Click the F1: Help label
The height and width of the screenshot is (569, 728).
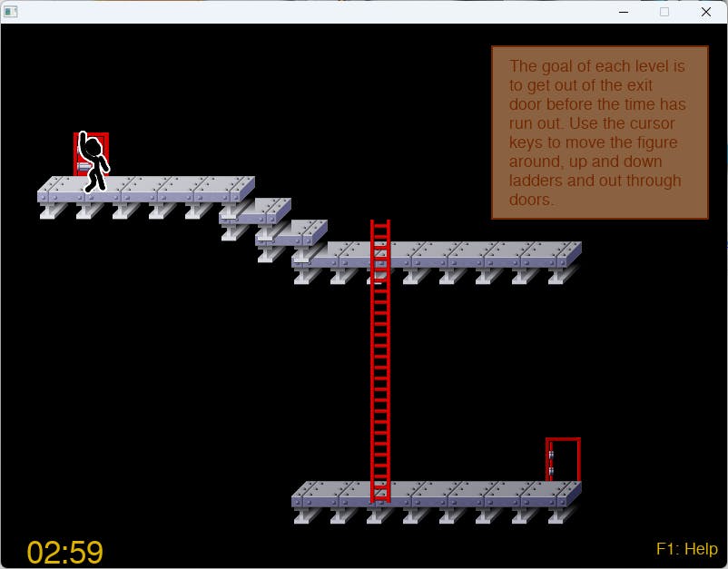(687, 548)
